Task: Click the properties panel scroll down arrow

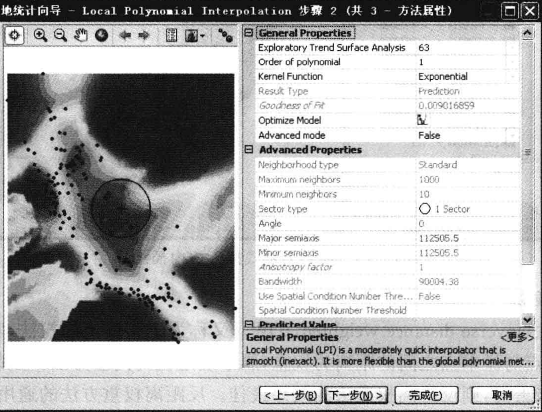Action: [x=527, y=320]
